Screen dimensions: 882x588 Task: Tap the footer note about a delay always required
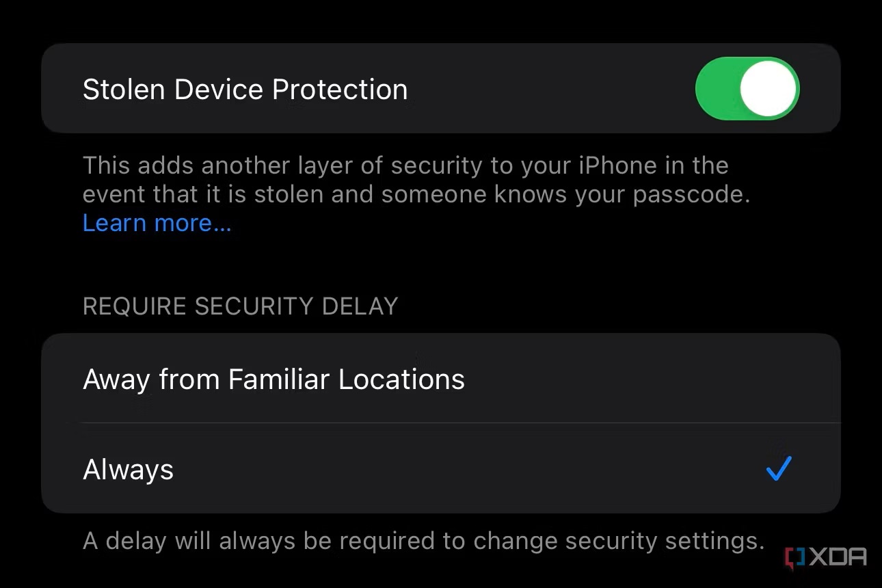pyautogui.click(x=423, y=541)
